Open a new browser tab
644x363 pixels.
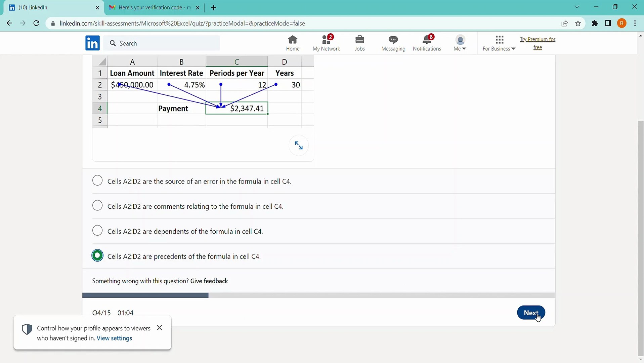214,7
